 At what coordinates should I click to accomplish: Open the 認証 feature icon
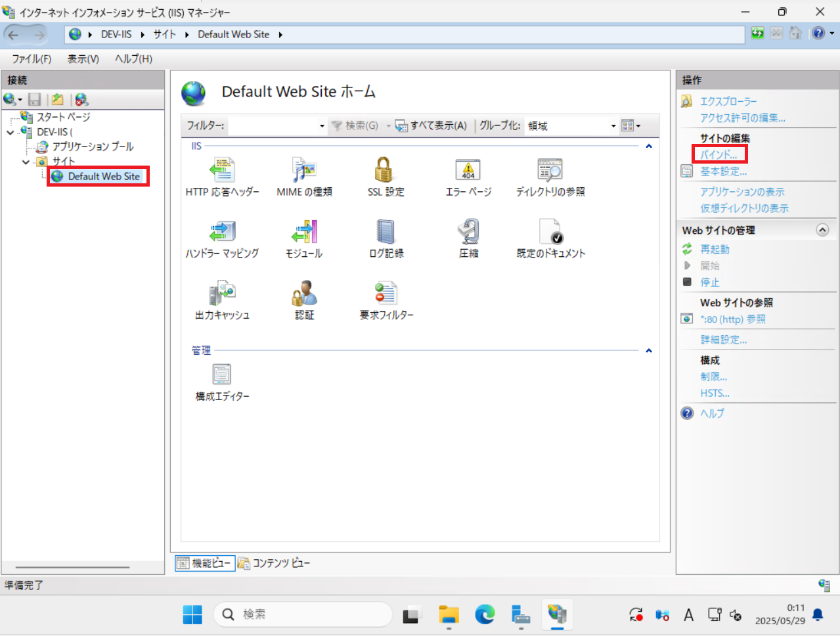304,294
